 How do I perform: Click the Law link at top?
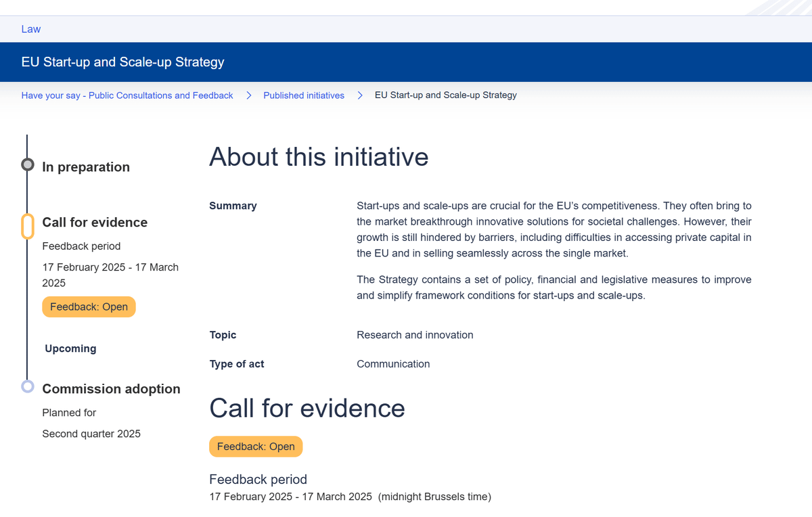[31, 29]
